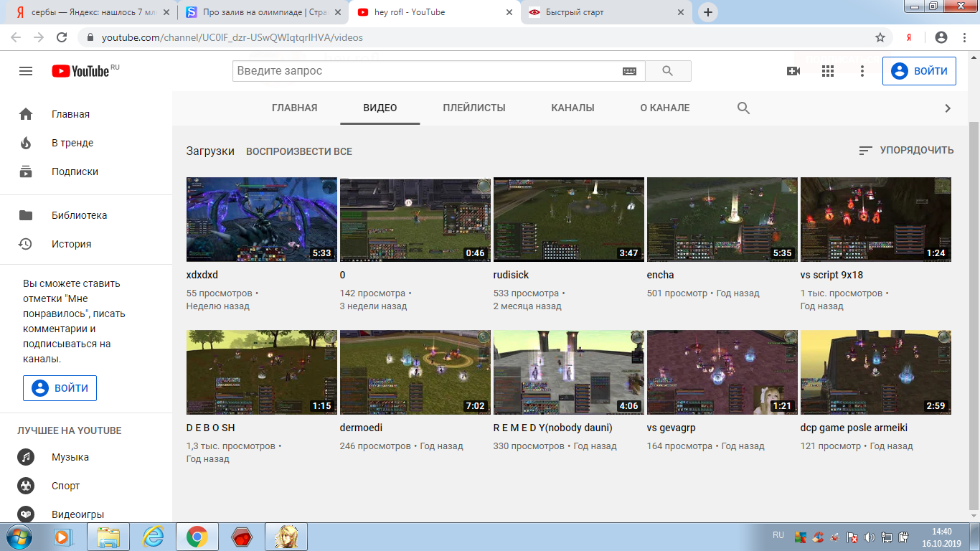980x551 pixels.
Task: Click Воспроизвести все link
Action: (299, 151)
